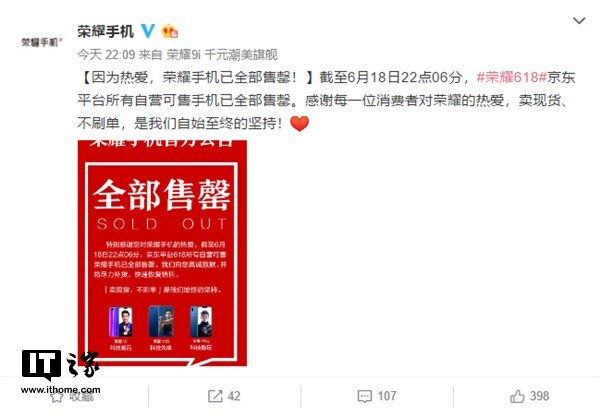
Task: Click the red heart emoji in post
Action: 300,124
